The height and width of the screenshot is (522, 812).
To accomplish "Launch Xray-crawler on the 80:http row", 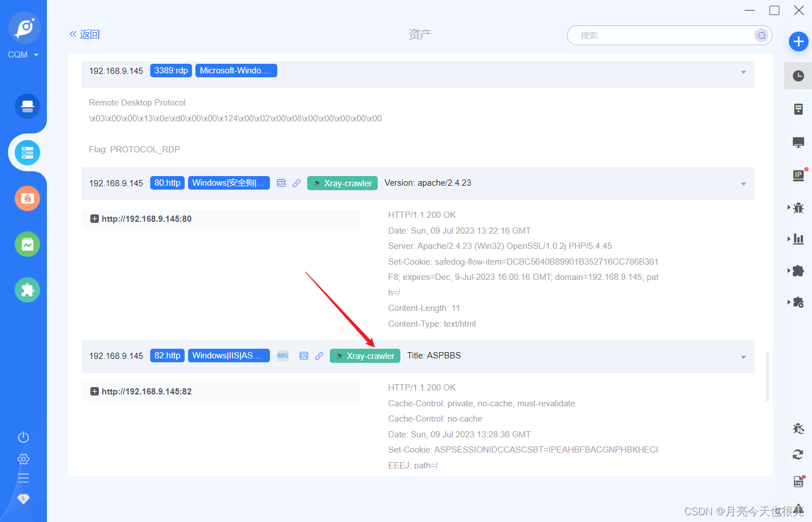I will 342,183.
